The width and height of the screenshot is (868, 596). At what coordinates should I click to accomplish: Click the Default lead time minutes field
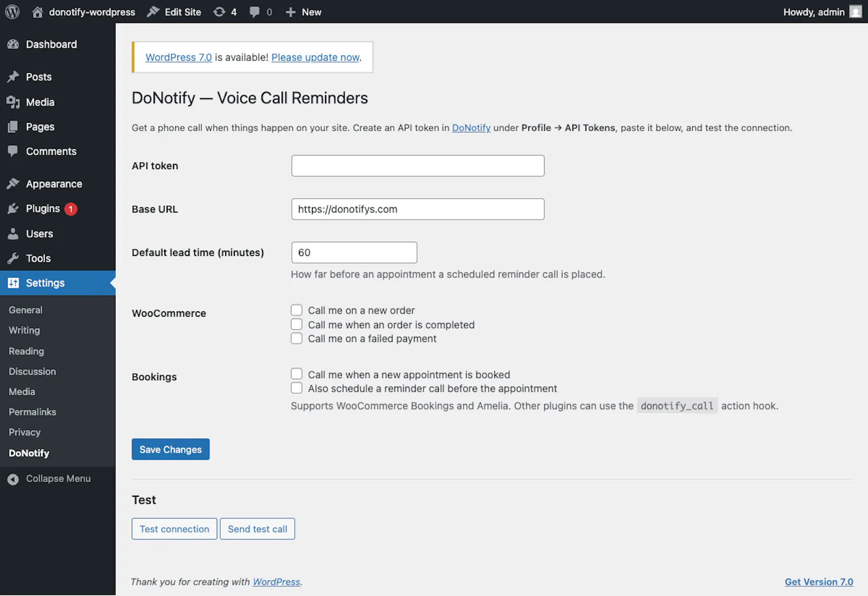coord(354,253)
